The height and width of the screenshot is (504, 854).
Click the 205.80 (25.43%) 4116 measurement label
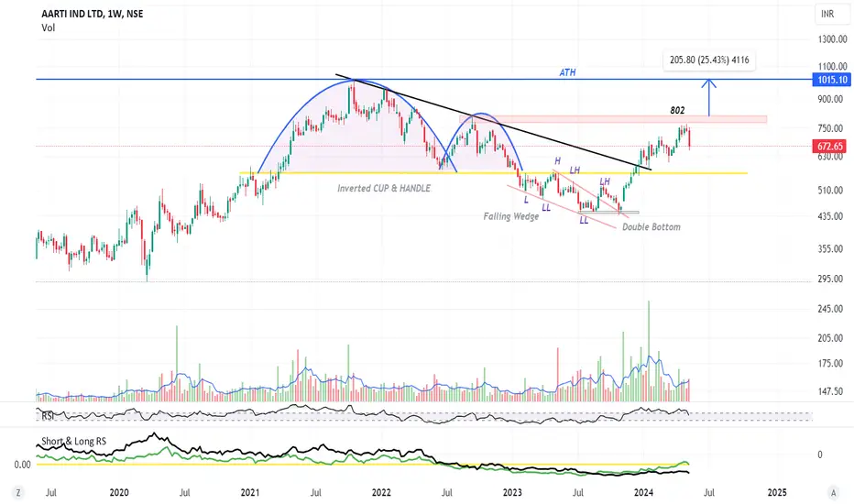pyautogui.click(x=709, y=60)
